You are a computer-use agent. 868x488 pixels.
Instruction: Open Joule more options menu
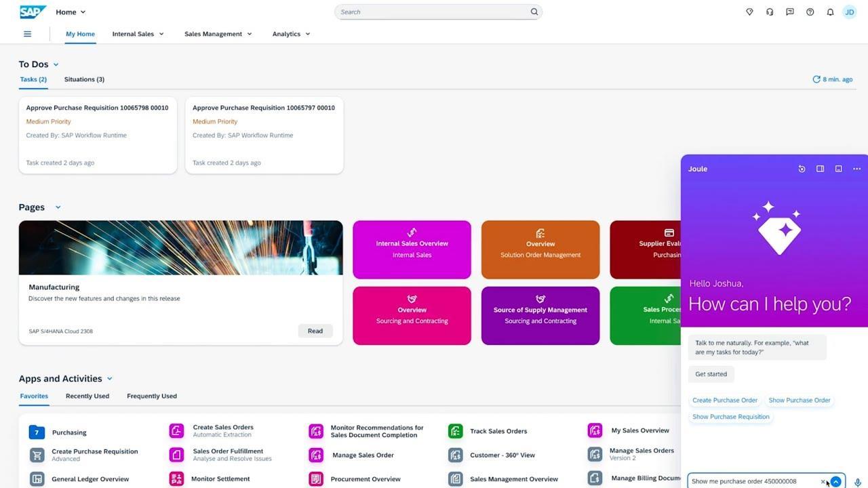(x=857, y=169)
